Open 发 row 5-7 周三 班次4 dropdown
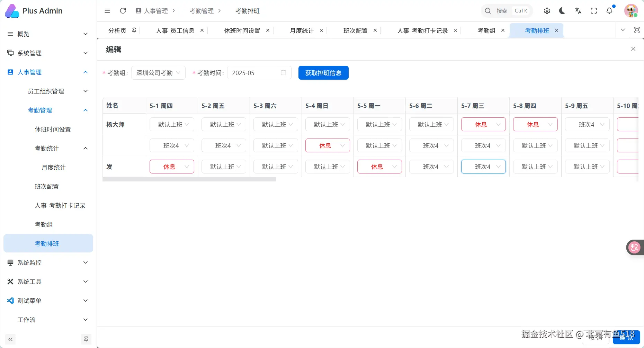 tap(483, 167)
